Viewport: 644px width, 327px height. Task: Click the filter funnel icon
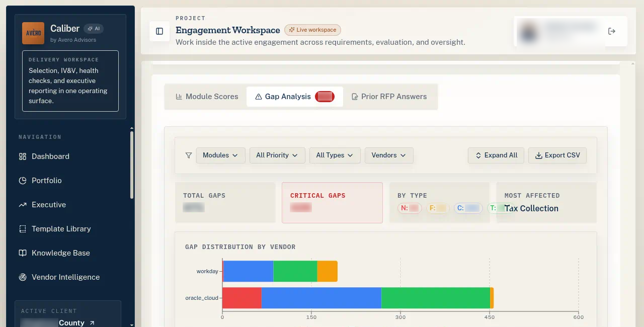(189, 155)
